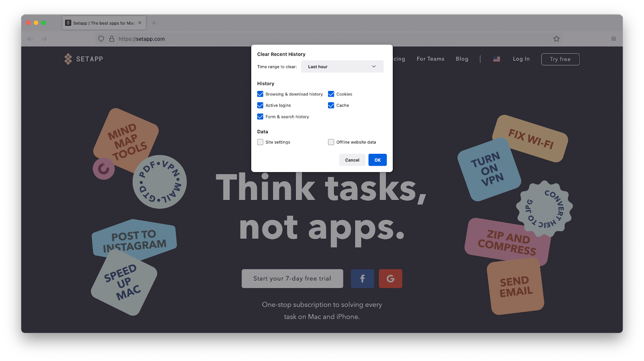
Task: Start your 7-day free trial
Action: tap(292, 278)
